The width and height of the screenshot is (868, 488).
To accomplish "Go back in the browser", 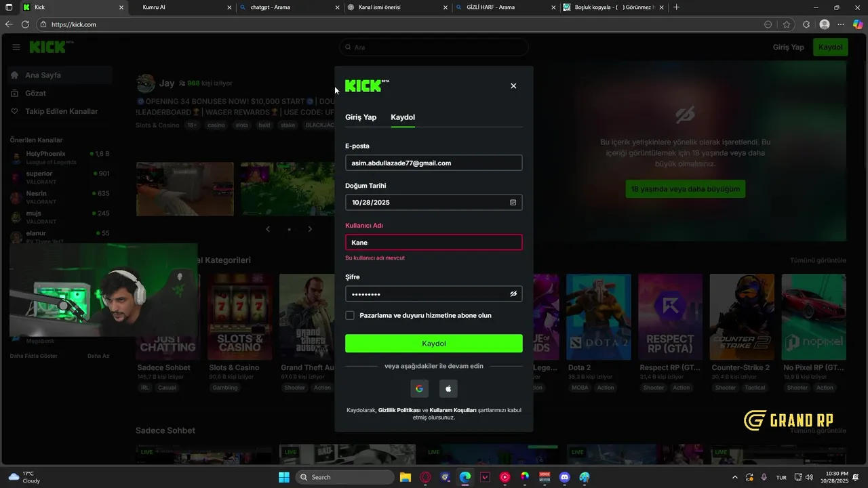I will 9,24.
